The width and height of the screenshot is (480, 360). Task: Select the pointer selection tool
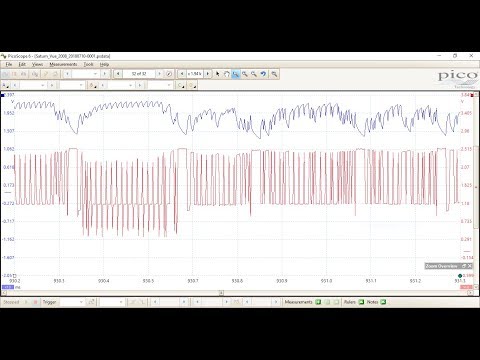click(218, 74)
